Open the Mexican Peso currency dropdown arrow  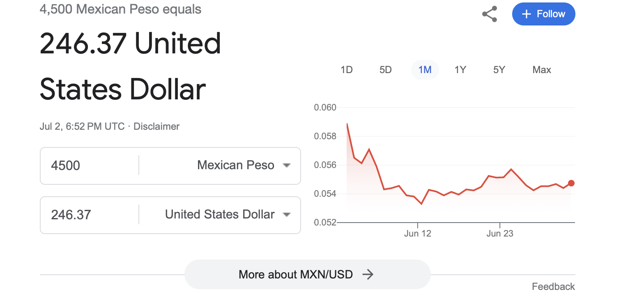click(287, 165)
